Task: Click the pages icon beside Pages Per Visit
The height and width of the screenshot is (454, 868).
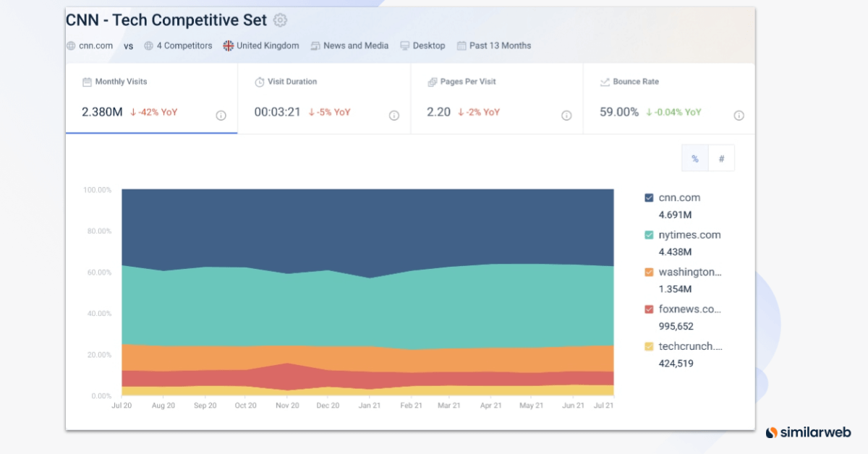Action: click(x=433, y=82)
